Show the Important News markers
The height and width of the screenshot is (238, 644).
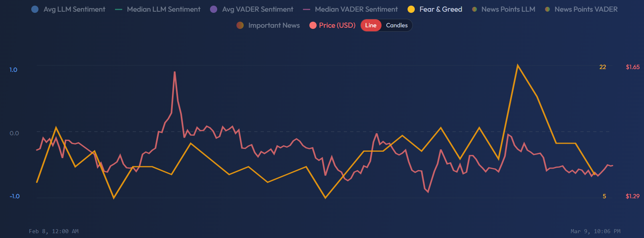click(x=274, y=25)
